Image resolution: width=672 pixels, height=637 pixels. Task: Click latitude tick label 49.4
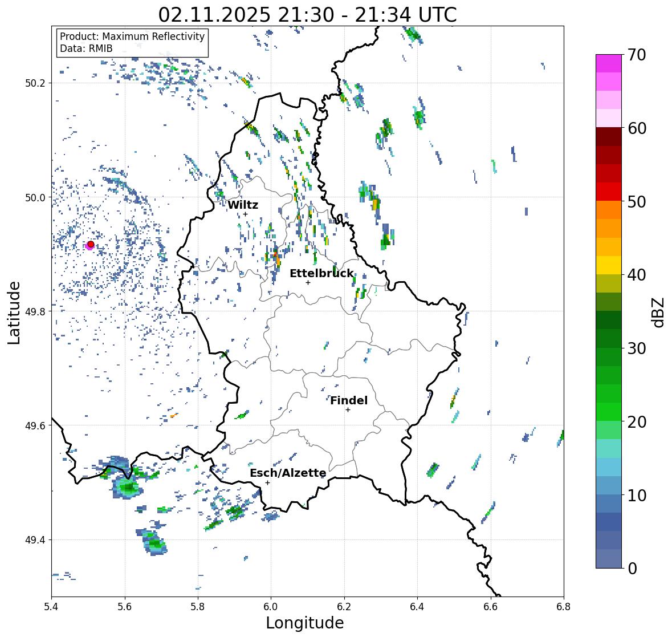click(35, 540)
